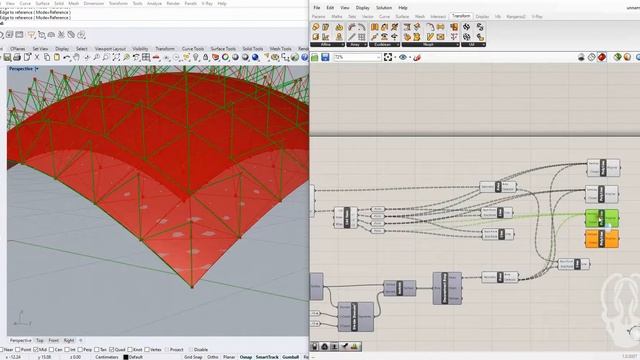
Task: Click the blue Help icon in Rhino's toolbar
Action: coord(304,58)
